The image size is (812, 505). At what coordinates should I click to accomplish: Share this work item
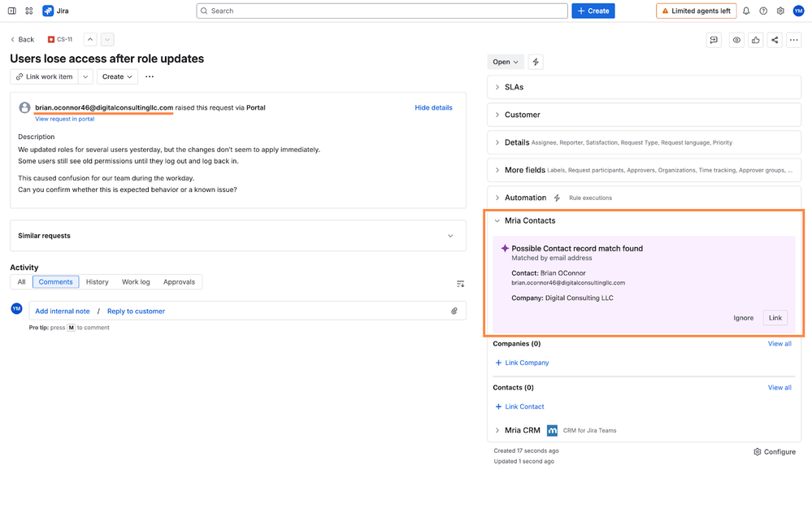775,40
